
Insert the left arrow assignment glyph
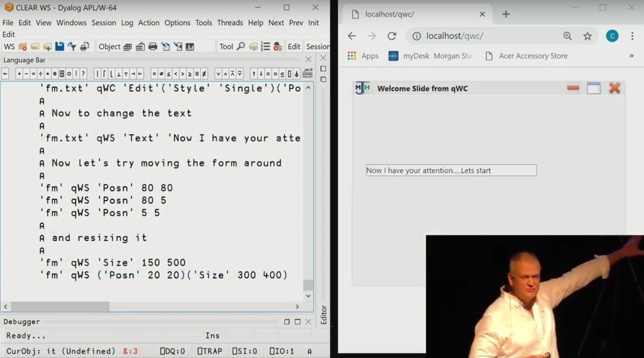pos(5,74)
